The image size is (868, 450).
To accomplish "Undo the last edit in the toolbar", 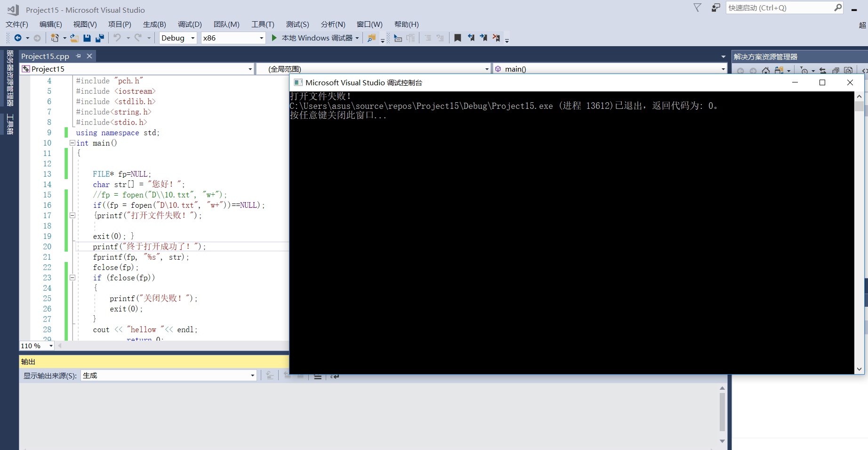I will pyautogui.click(x=117, y=38).
